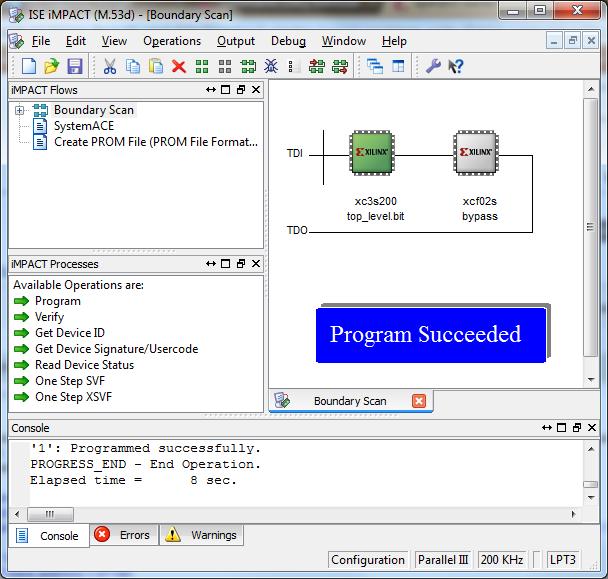The image size is (608, 579).
Task: Click the Warnings tab yellow triangle icon
Action: pyautogui.click(x=173, y=534)
